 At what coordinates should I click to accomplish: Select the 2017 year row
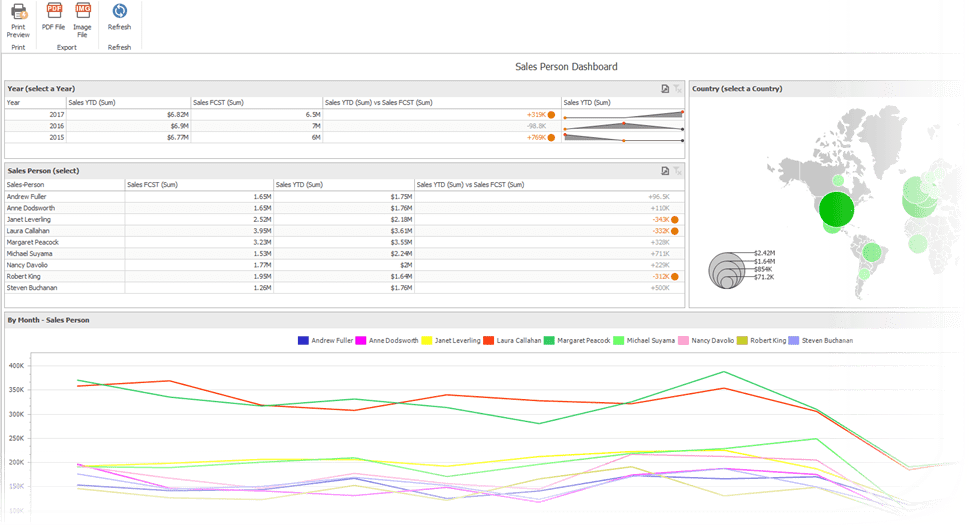coord(345,114)
